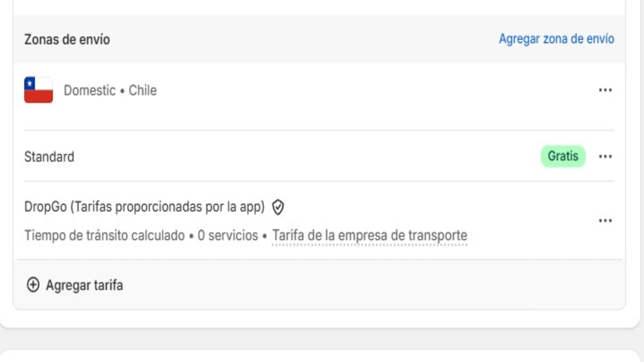Click the ellipsis icon on the Standard rate row
Viewport: 644px width, 362px height.
click(605, 156)
